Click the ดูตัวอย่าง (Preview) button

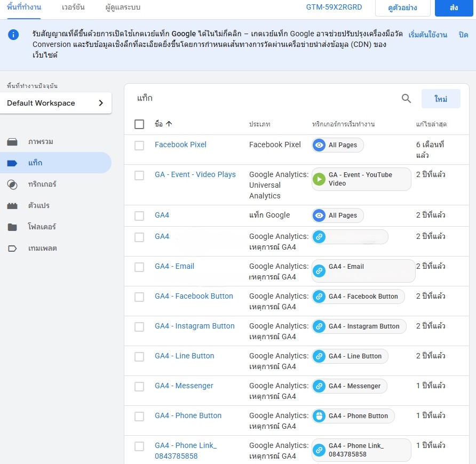[402, 7]
